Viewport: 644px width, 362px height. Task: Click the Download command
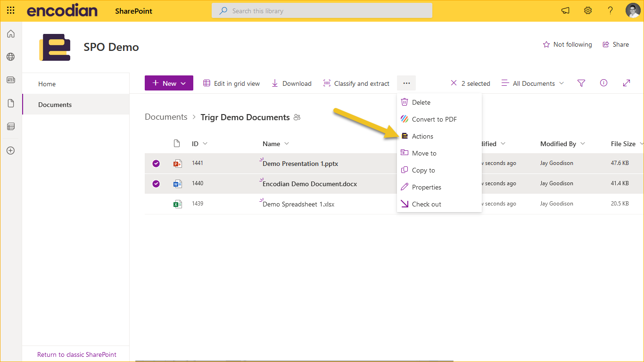click(x=291, y=83)
